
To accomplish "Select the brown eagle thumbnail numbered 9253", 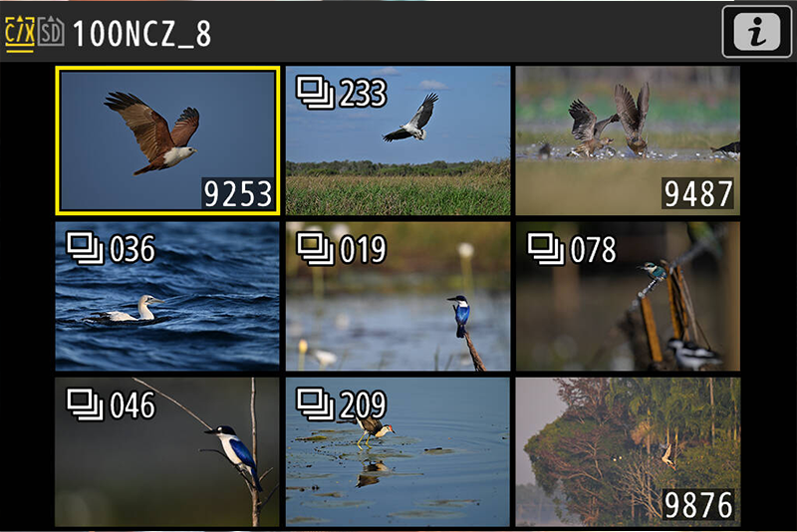I will coord(167,140).
